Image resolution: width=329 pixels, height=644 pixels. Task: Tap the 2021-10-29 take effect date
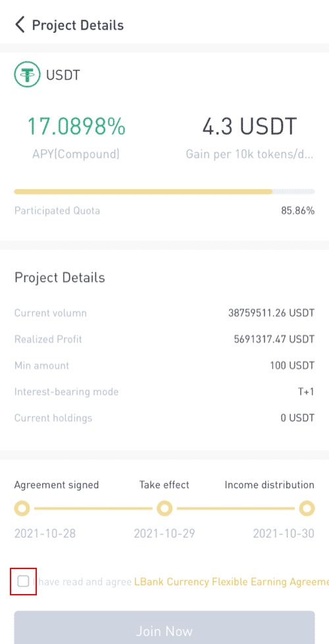[164, 534]
